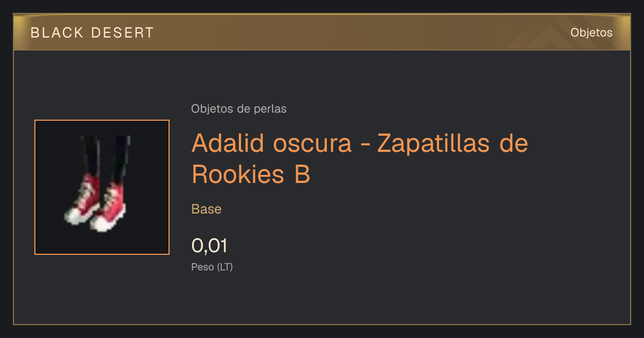Click the word BLACK in the logo
Viewport: 644px width, 338px height.
pos(57,33)
